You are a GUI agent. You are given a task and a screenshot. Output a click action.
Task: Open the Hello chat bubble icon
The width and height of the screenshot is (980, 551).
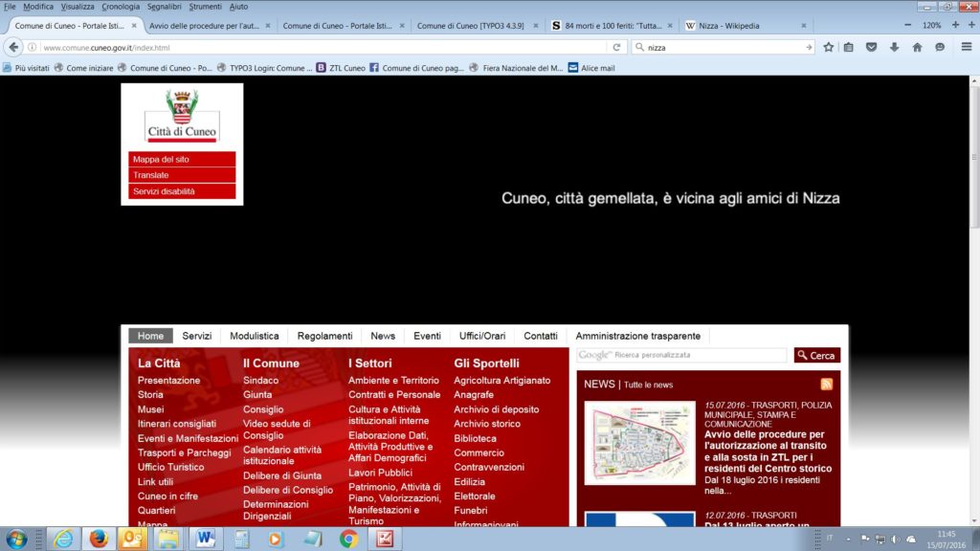pyautogui.click(x=940, y=48)
